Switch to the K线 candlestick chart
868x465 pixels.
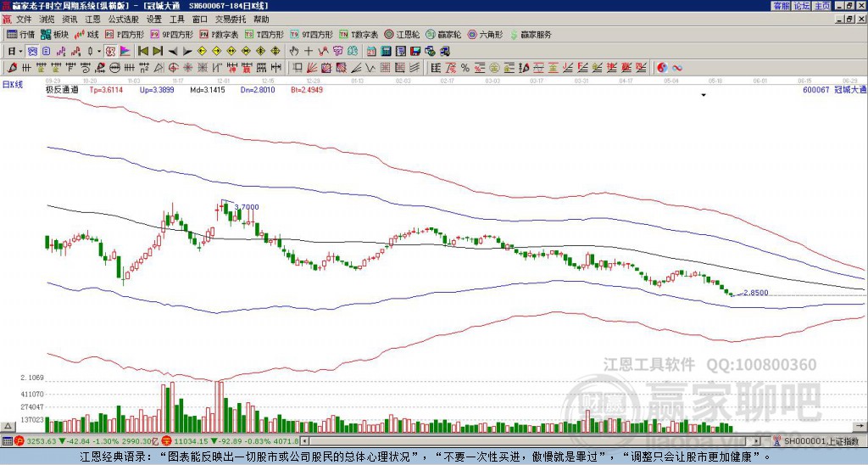point(86,34)
